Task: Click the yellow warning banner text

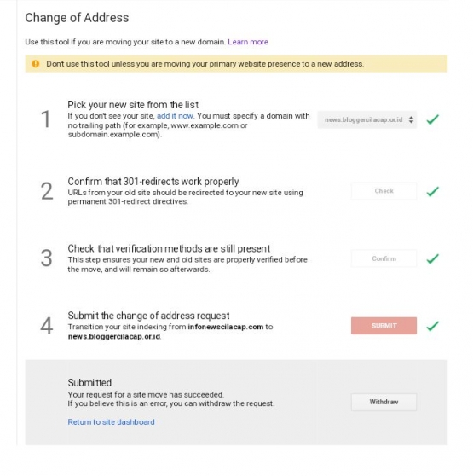Action: 205,64
